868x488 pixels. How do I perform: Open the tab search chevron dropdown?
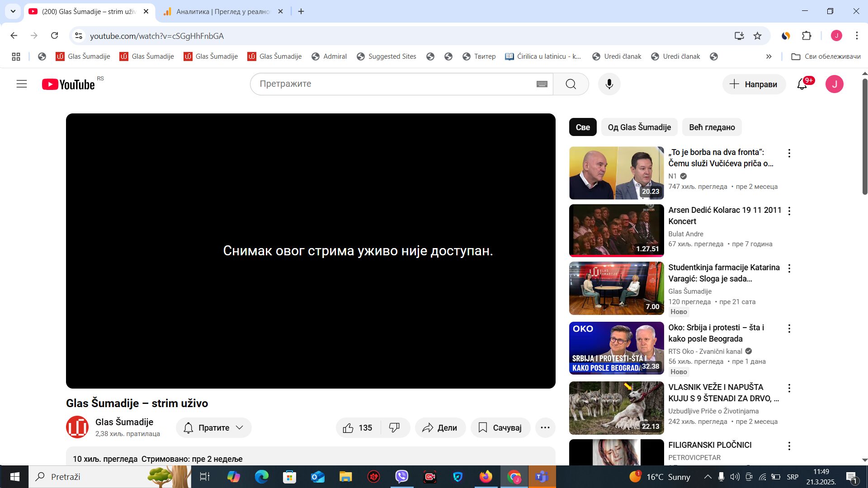13,11
